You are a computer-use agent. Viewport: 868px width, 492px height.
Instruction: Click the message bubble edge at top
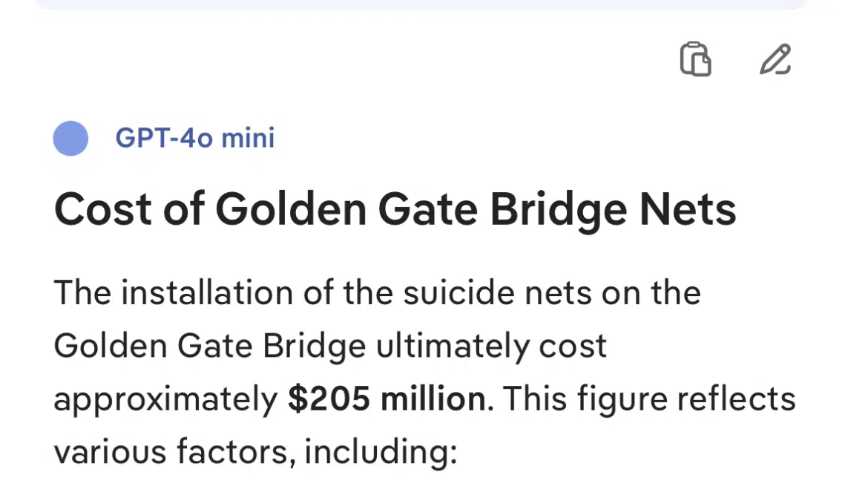point(421,4)
